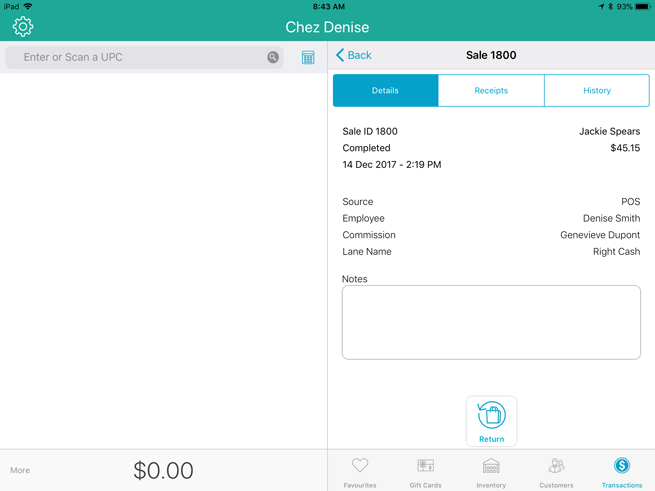Click the Return shopping bag button
This screenshot has width=655, height=491.
(x=491, y=421)
